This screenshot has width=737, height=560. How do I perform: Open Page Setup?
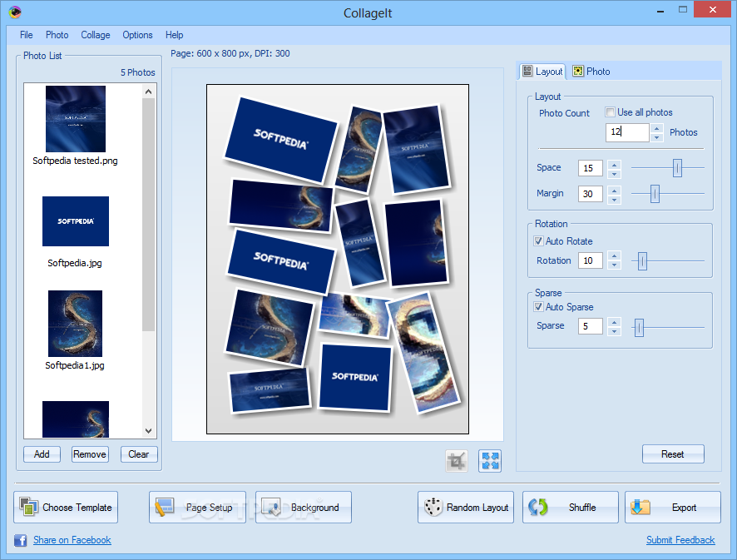tap(197, 508)
